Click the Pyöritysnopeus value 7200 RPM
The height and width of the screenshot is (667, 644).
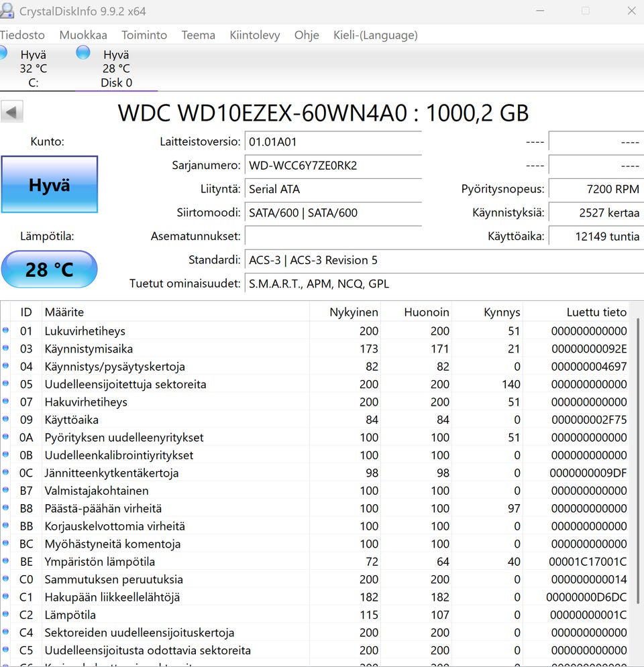click(596, 189)
